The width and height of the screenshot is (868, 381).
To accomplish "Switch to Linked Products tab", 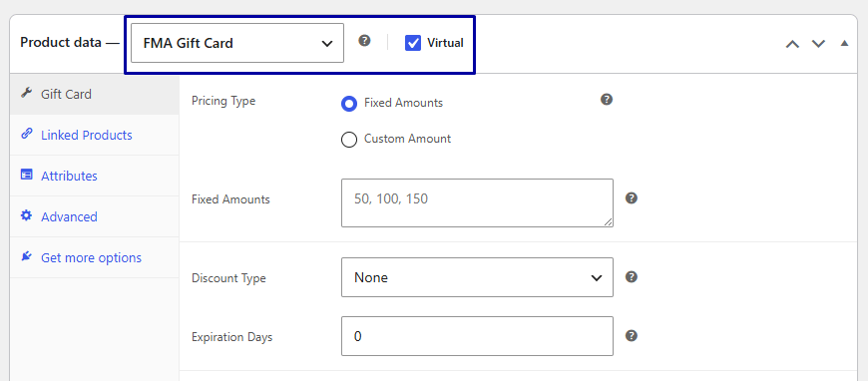I will (94, 135).
